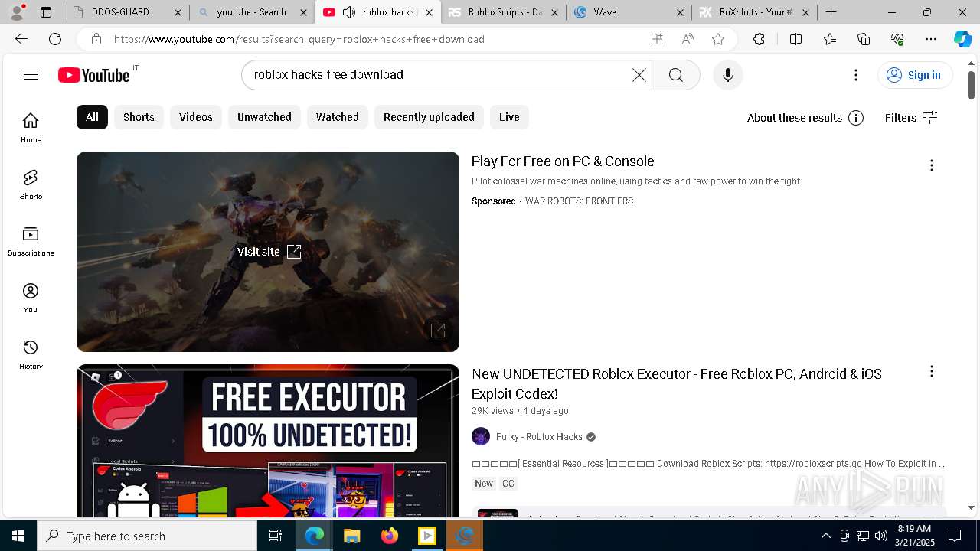
Task: Open the volume control in system tray
Action: click(880, 536)
